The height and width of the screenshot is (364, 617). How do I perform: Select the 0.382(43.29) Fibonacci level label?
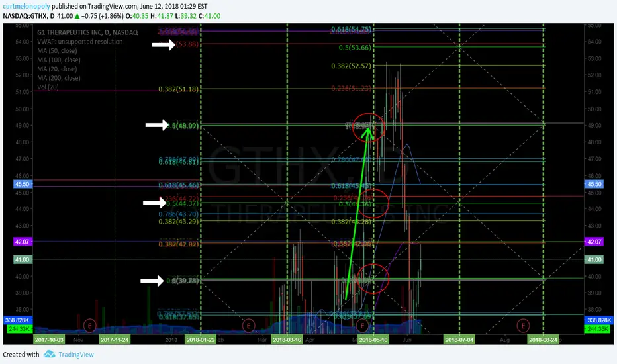179,222
